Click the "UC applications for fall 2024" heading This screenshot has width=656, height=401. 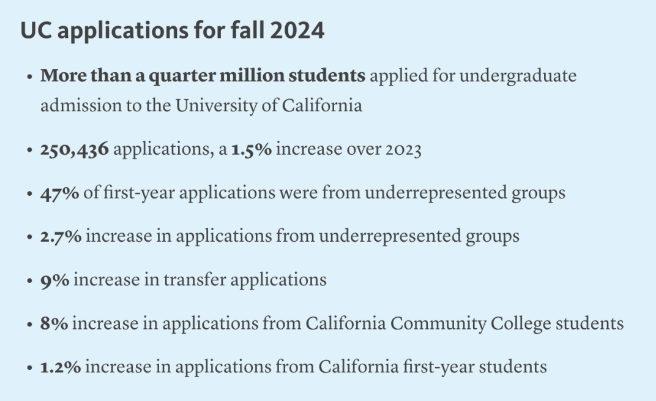click(x=172, y=31)
